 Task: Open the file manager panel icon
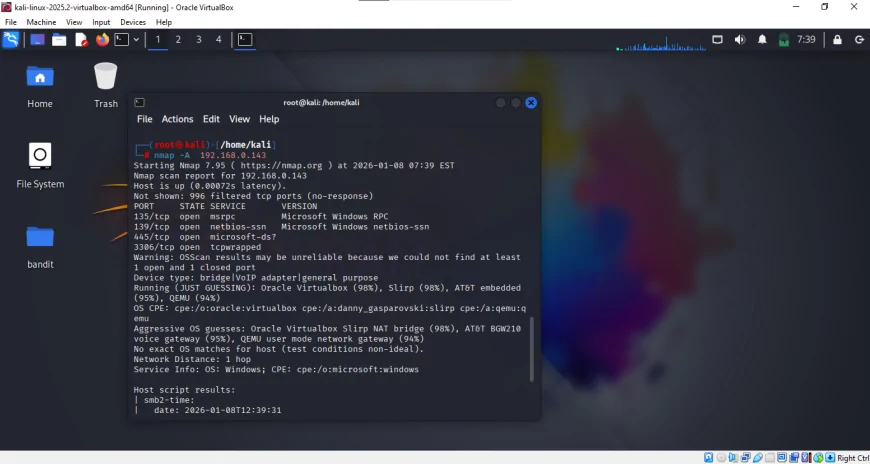click(x=59, y=40)
